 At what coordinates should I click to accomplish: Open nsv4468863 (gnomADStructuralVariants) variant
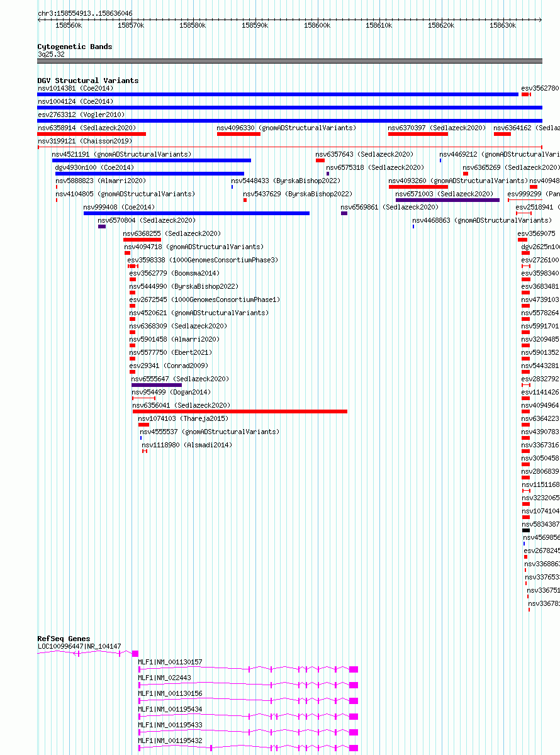tap(483, 220)
